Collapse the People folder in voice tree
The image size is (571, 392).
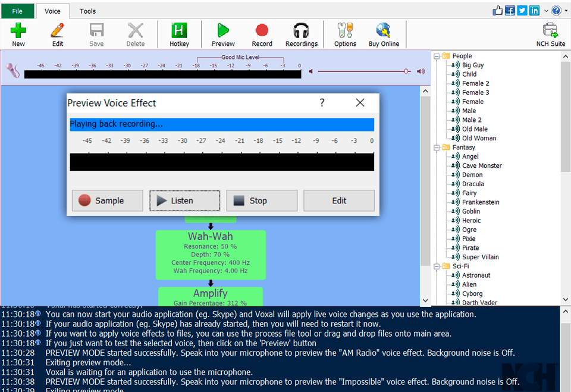click(437, 56)
